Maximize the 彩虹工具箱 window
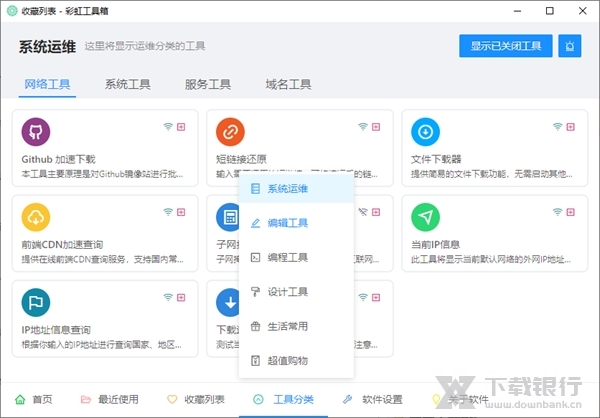Viewport: 600px width, 418px height. click(x=549, y=11)
